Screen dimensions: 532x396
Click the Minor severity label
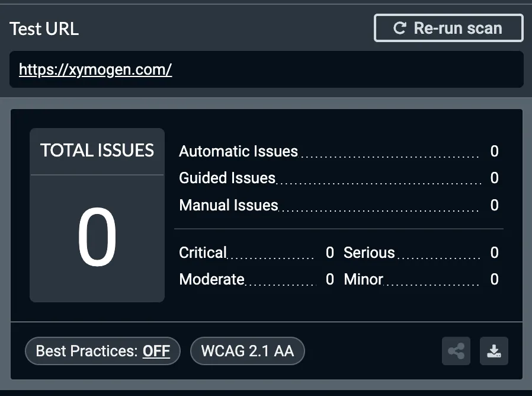pos(363,279)
